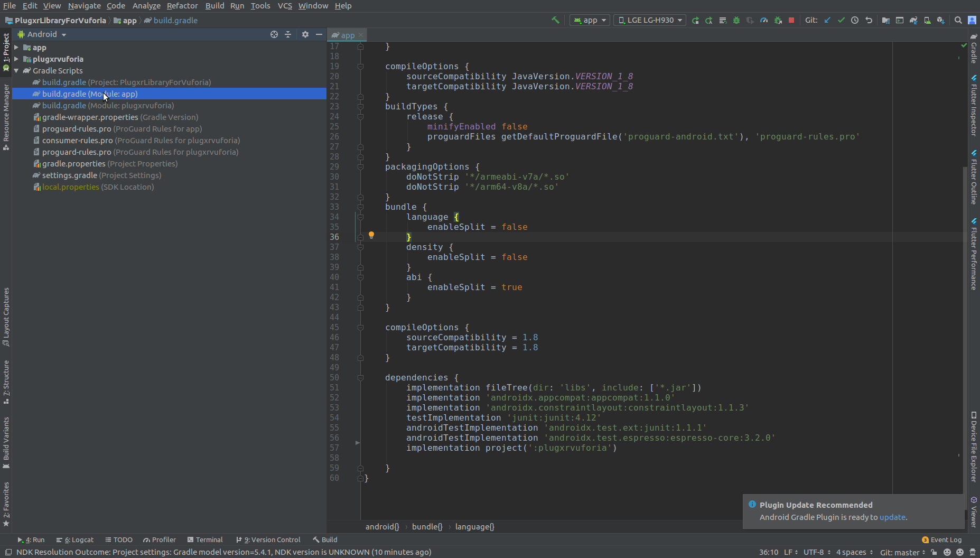Click locate-in-project target icon in Project panel
The height and width of the screenshot is (558, 980).
tap(274, 34)
